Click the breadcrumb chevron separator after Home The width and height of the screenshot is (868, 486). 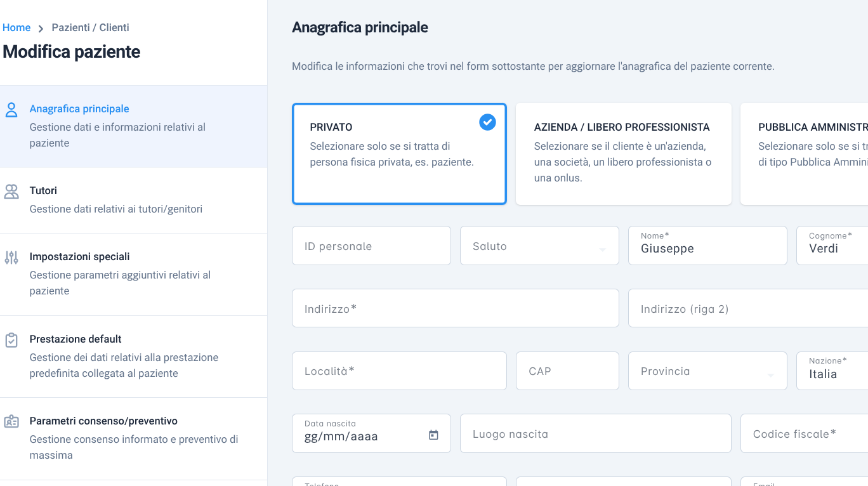pyautogui.click(x=41, y=29)
